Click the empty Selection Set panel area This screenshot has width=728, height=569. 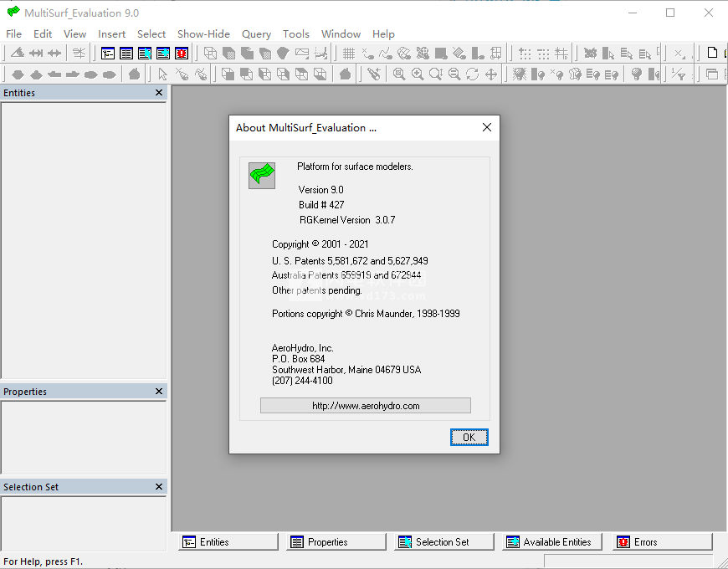pyautogui.click(x=84, y=523)
